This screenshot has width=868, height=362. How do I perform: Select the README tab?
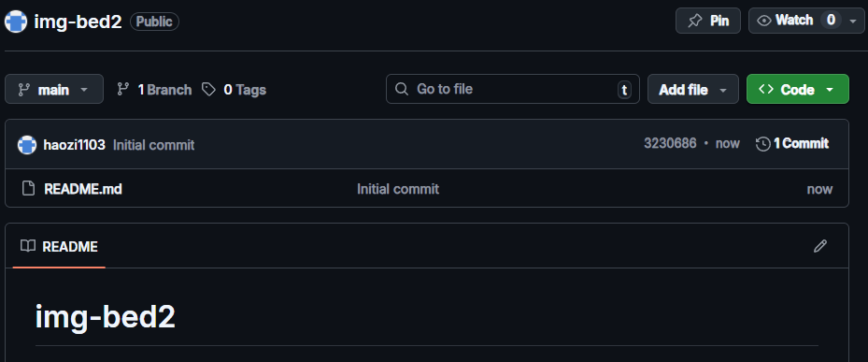click(59, 246)
